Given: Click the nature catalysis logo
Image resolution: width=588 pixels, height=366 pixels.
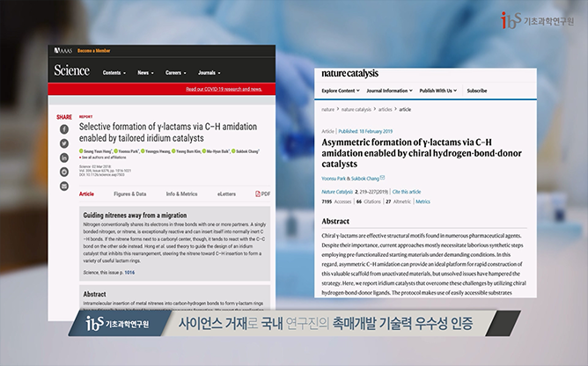Looking at the screenshot, I should click(349, 74).
